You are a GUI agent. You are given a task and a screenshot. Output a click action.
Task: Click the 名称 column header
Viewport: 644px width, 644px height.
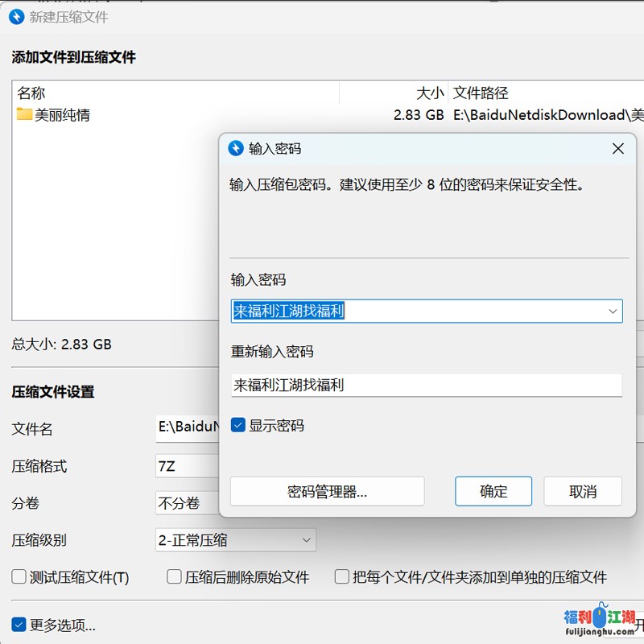click(x=31, y=93)
